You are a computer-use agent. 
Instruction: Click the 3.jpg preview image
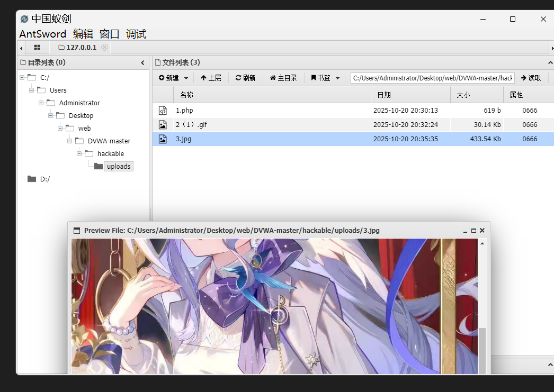coord(274,306)
